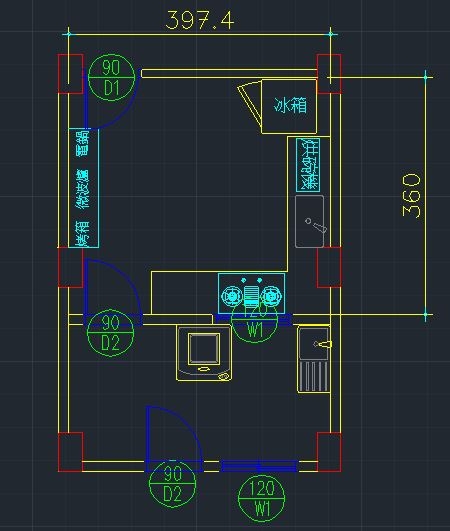Select the gray kitchen sink with faucet

click(x=309, y=221)
